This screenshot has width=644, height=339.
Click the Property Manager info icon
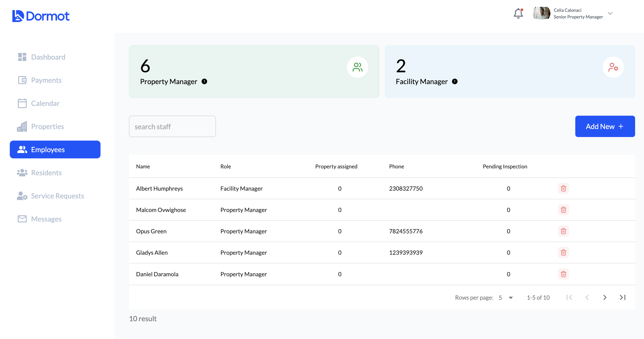coord(204,81)
